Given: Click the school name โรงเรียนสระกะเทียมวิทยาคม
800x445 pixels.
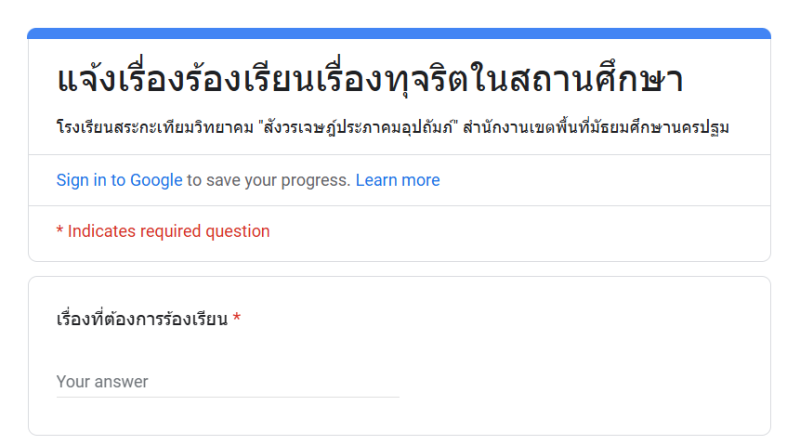Looking at the screenshot, I should [x=155, y=127].
